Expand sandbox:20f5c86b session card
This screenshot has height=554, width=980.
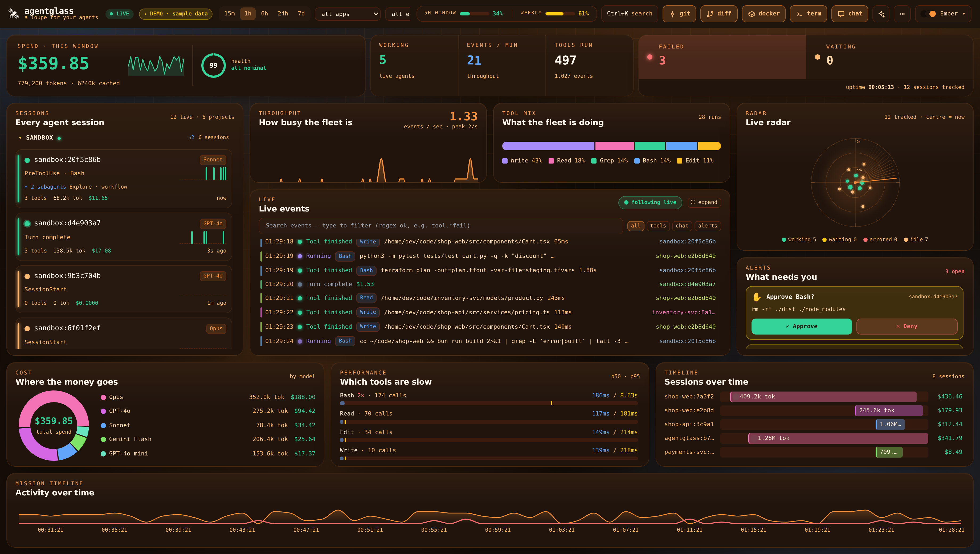click(124, 178)
